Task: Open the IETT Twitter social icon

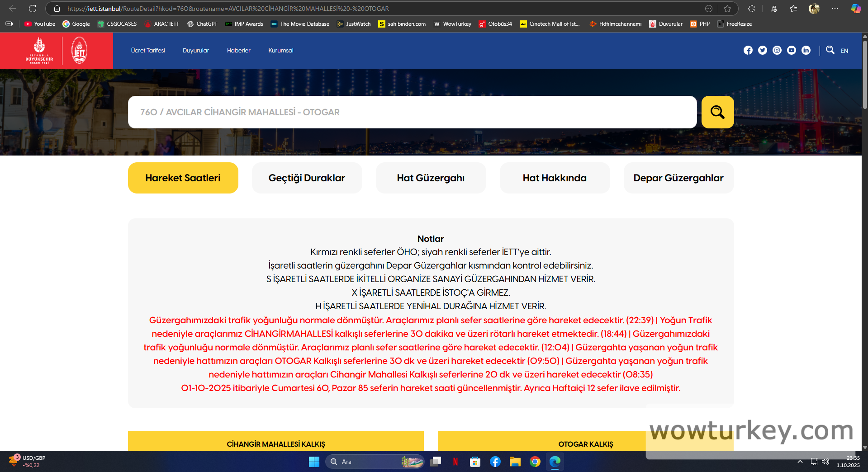Action: 763,51
